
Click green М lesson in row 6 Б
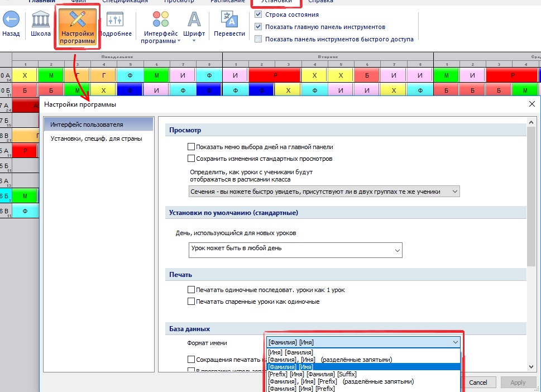point(25,196)
